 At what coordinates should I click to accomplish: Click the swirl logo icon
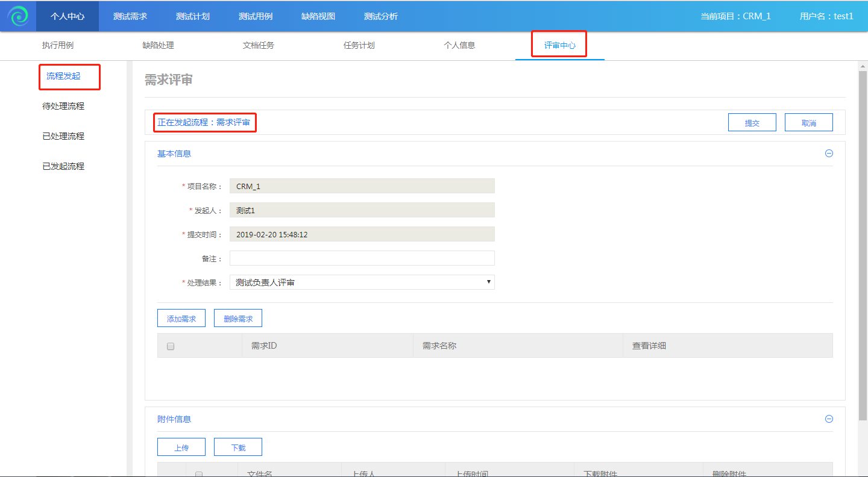pyautogui.click(x=18, y=16)
